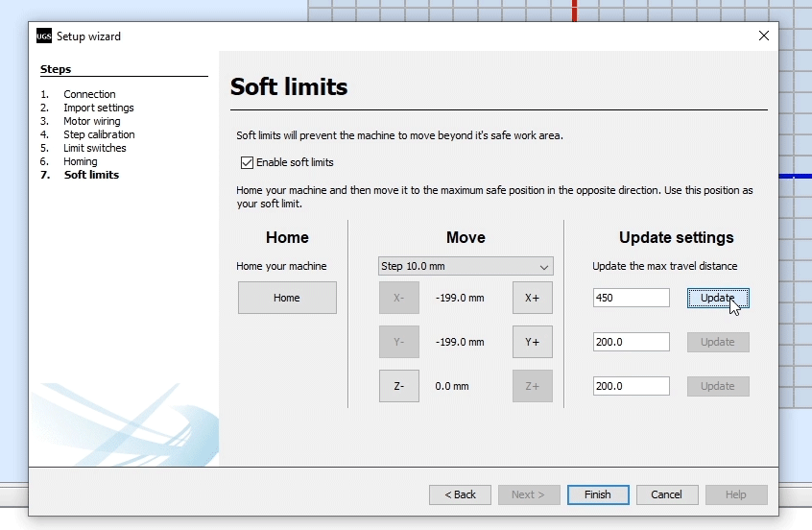Close the Setup wizard dialog
The height and width of the screenshot is (530, 812).
coord(764,36)
